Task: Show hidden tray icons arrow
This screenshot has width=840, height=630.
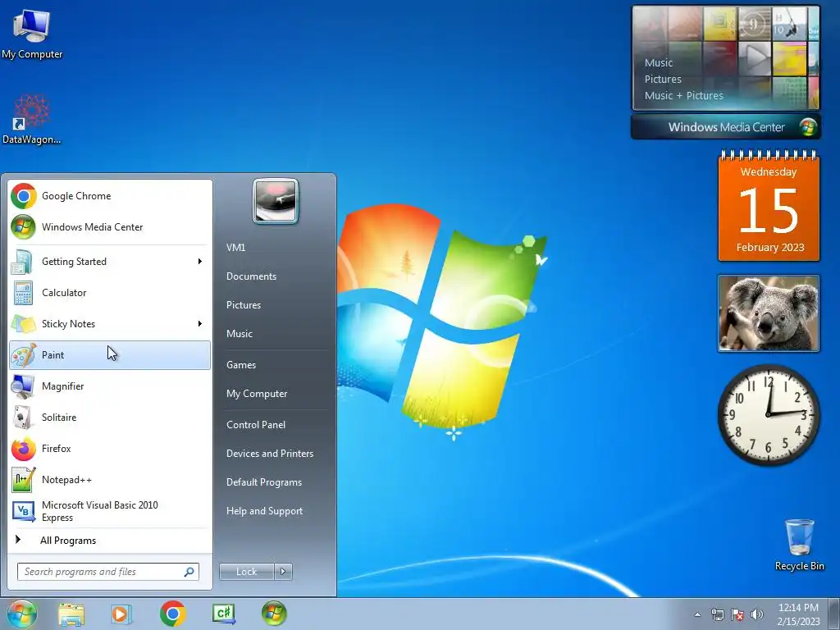Action: coord(697,614)
